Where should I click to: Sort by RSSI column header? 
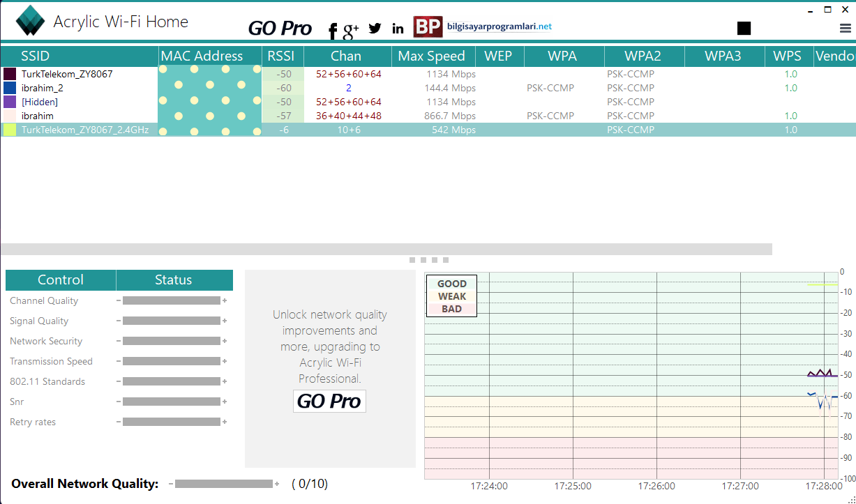coord(283,56)
